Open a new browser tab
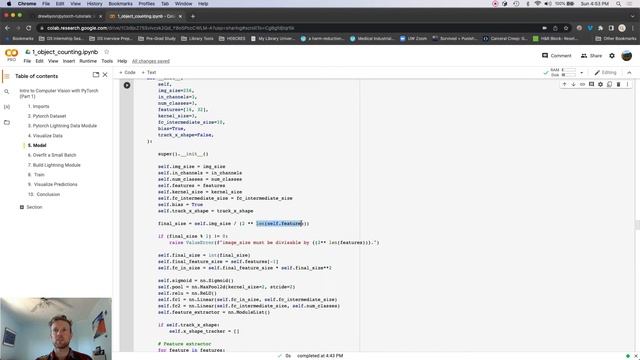 [x=193, y=16]
